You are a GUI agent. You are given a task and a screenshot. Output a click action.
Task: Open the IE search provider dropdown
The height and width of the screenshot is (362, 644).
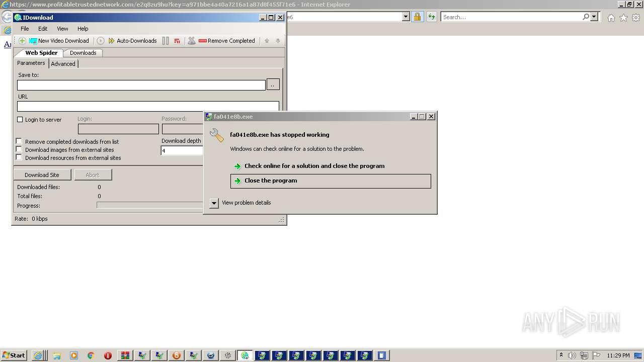click(x=594, y=17)
